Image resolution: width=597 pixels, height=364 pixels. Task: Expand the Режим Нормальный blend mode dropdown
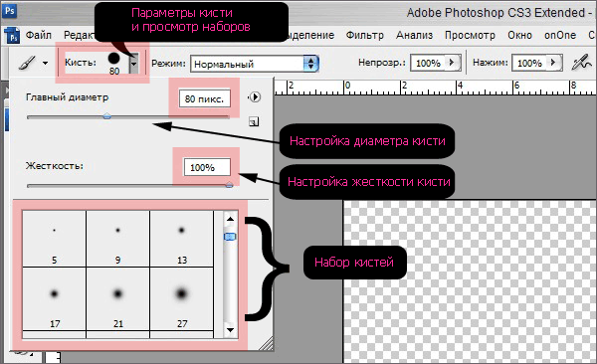tap(311, 64)
